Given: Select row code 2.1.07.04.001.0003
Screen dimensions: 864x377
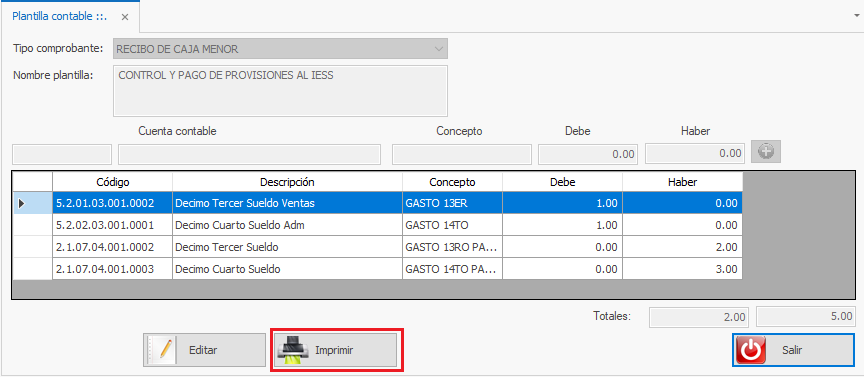Looking at the screenshot, I should (x=112, y=269).
